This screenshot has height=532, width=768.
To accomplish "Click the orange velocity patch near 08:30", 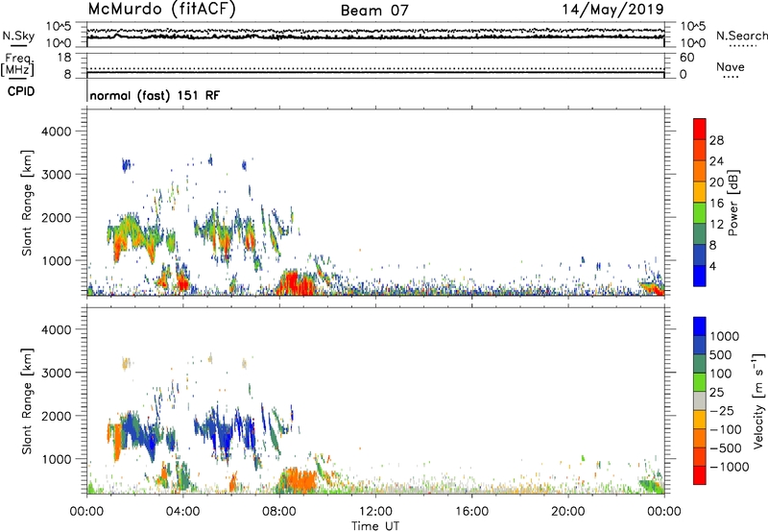I will coord(298,480).
